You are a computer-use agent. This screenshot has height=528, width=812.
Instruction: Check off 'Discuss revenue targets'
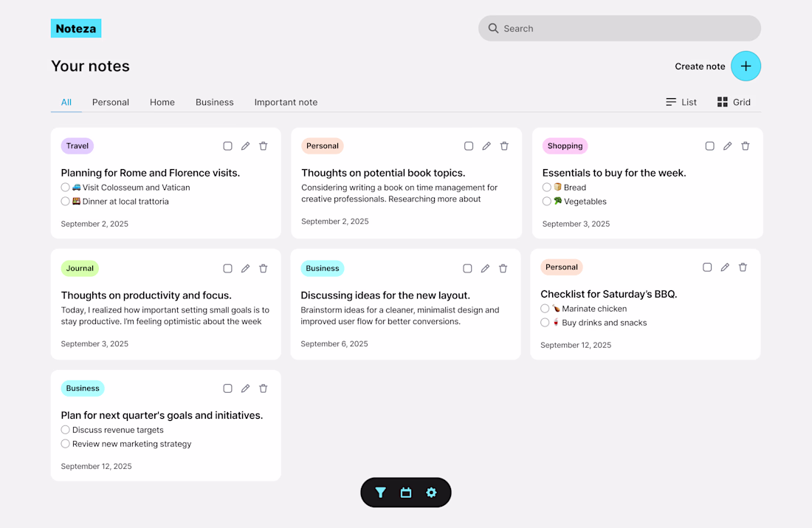pos(65,430)
